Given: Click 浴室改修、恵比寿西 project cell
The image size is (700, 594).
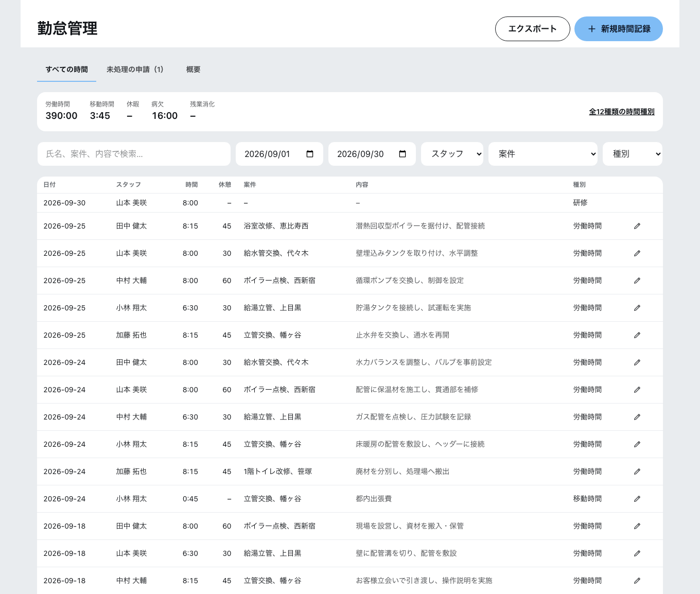Looking at the screenshot, I should 276,226.
